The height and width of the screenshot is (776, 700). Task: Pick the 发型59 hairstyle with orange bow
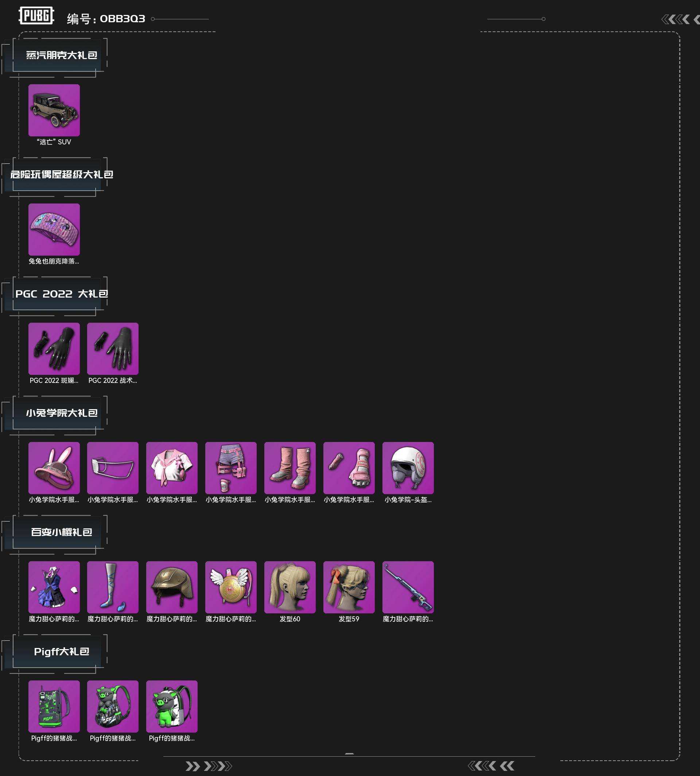pos(349,587)
